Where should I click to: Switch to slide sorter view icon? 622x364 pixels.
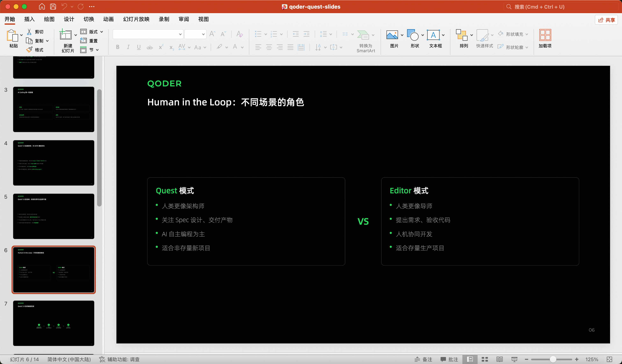485,359
